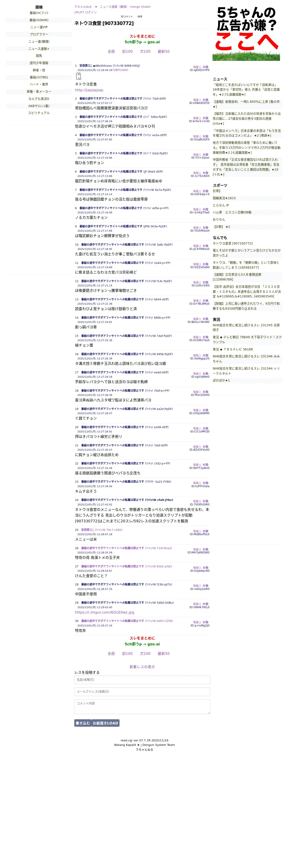Click the footer 5ちゃんねる link
Viewport: 289px width, 868px height.
tap(144, 750)
